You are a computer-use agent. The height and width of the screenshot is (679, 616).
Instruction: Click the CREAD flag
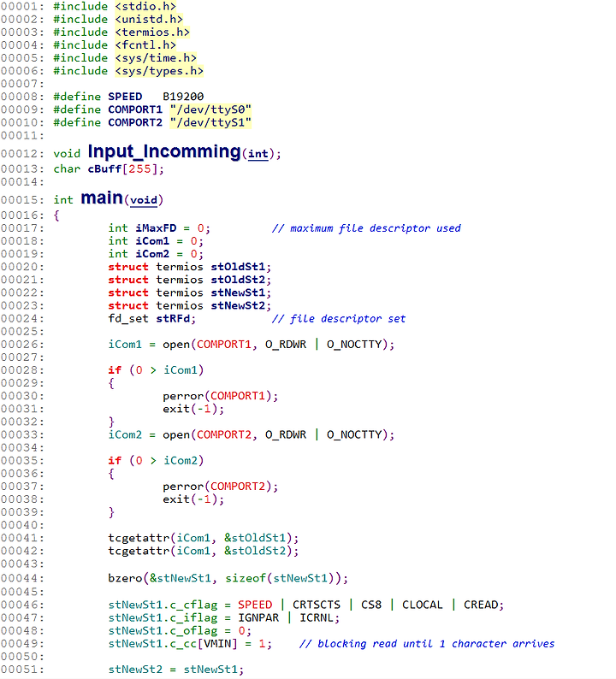pyautogui.click(x=481, y=605)
